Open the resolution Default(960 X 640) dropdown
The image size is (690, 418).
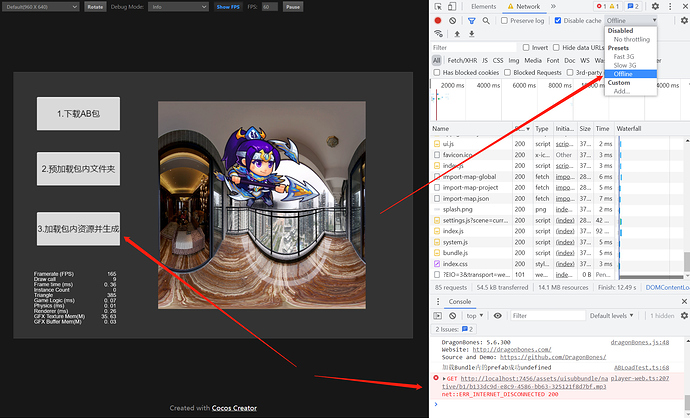pyautogui.click(x=40, y=7)
